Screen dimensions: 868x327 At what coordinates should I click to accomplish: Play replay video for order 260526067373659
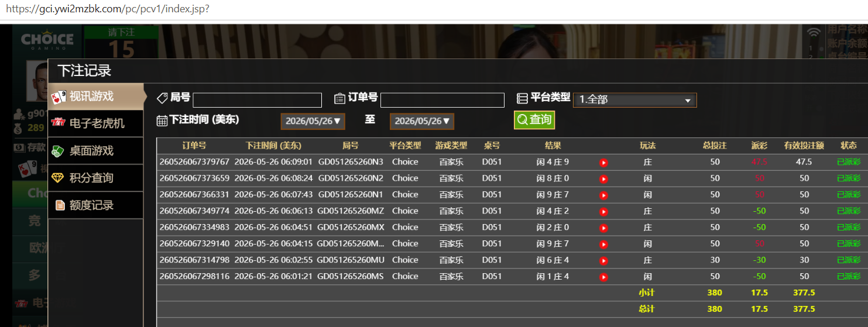pyautogui.click(x=603, y=179)
